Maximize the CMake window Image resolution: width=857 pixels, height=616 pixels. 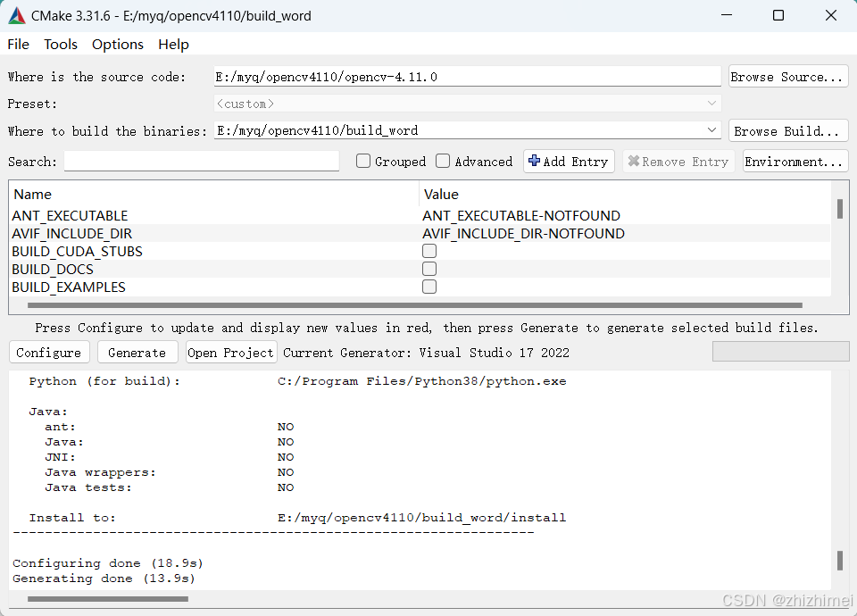[x=778, y=15]
